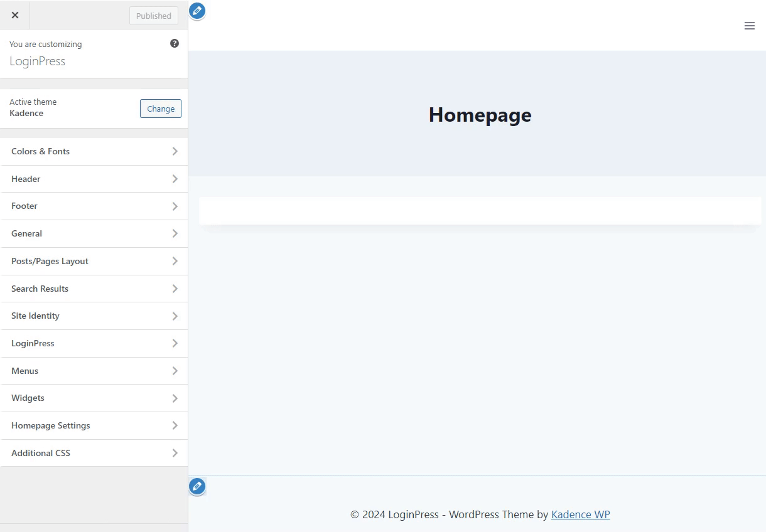
Task: Expand the chevron beside Site Identity
Action: pyautogui.click(x=175, y=316)
